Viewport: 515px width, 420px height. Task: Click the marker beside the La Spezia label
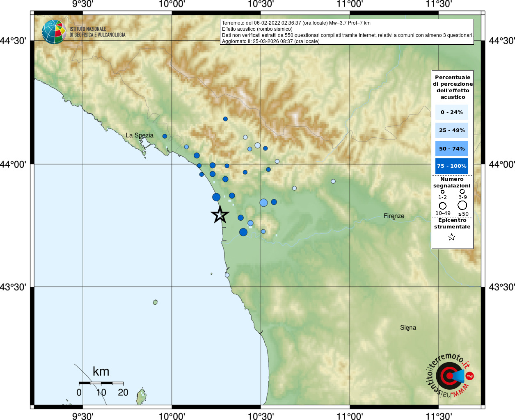click(x=165, y=136)
